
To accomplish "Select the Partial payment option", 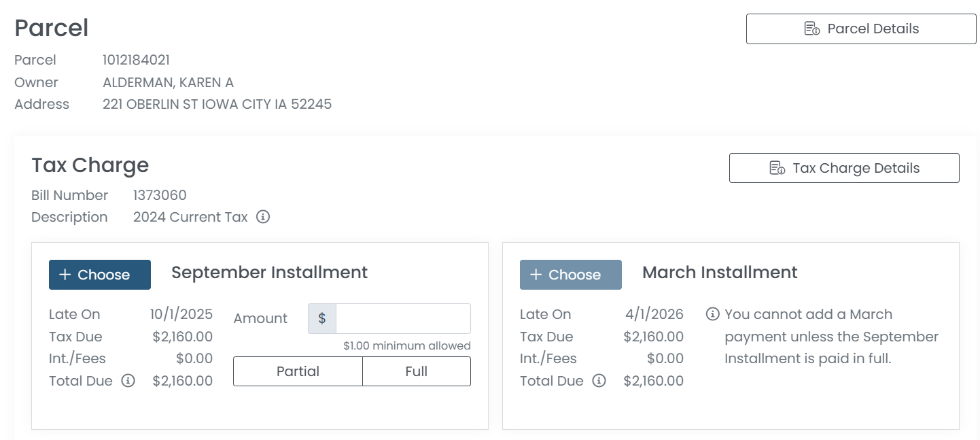I will tap(298, 371).
